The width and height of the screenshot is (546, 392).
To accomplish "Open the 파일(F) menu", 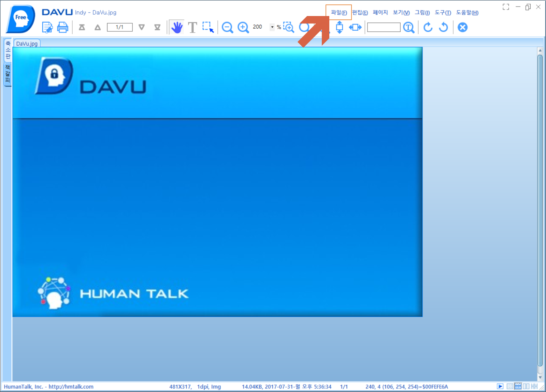I will point(339,13).
